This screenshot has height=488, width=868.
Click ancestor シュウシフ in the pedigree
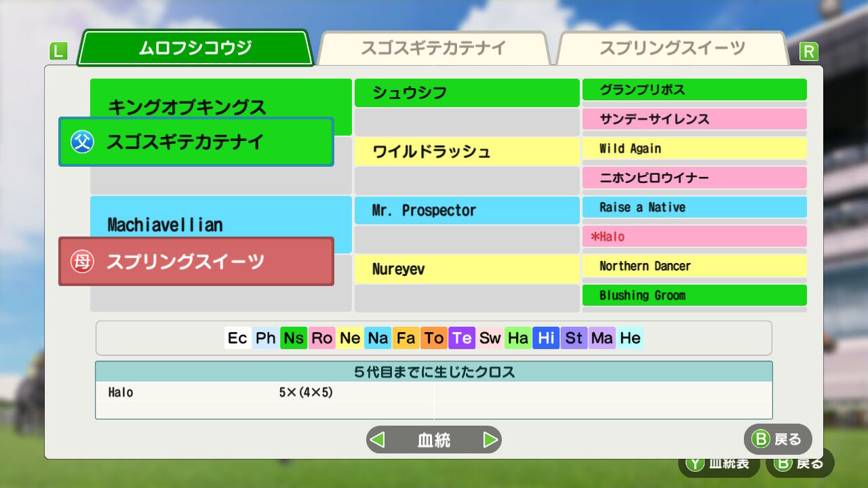pyautogui.click(x=467, y=93)
